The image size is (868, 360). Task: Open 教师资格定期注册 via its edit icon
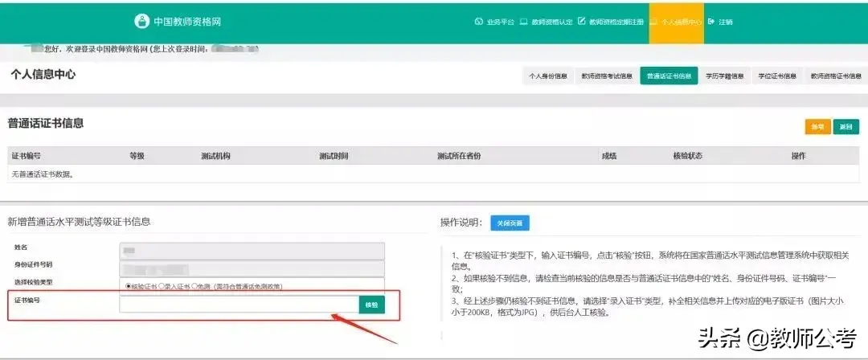point(581,22)
